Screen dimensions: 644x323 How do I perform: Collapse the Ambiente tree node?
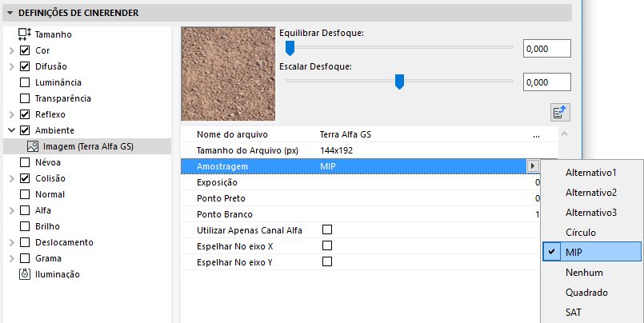click(12, 130)
